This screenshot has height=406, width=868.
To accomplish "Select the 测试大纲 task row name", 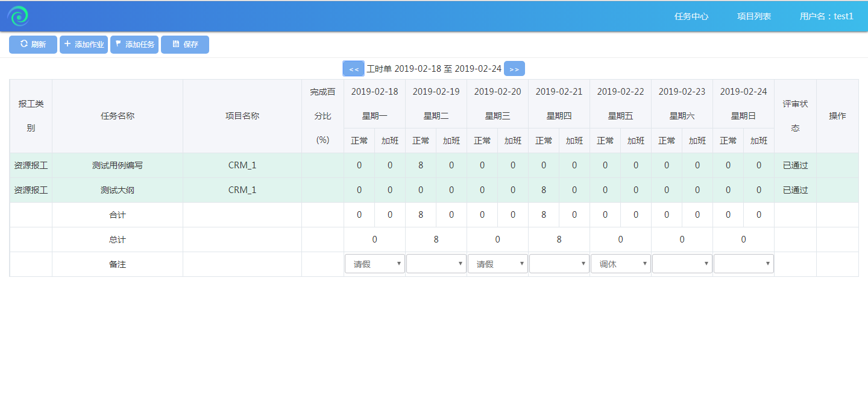I will pyautogui.click(x=118, y=190).
